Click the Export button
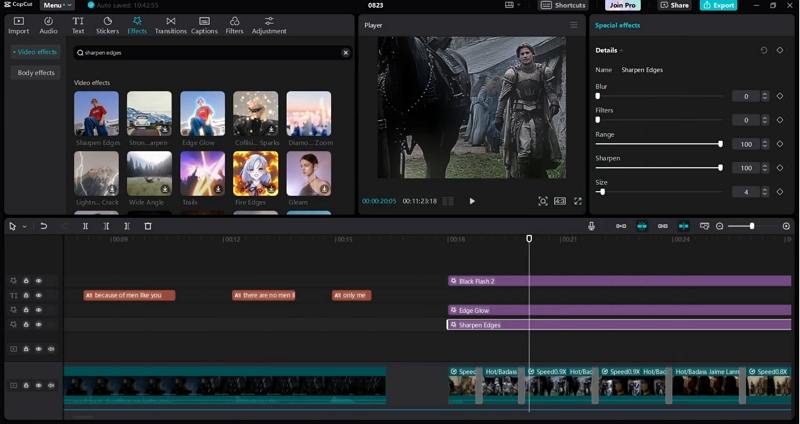This screenshot has width=800, height=424. (x=718, y=5)
